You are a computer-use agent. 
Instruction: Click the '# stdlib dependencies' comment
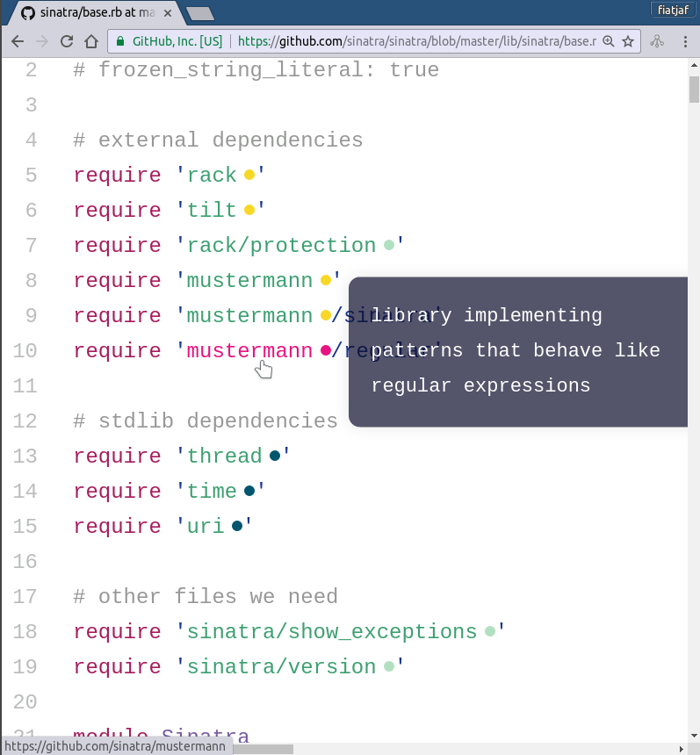click(206, 421)
